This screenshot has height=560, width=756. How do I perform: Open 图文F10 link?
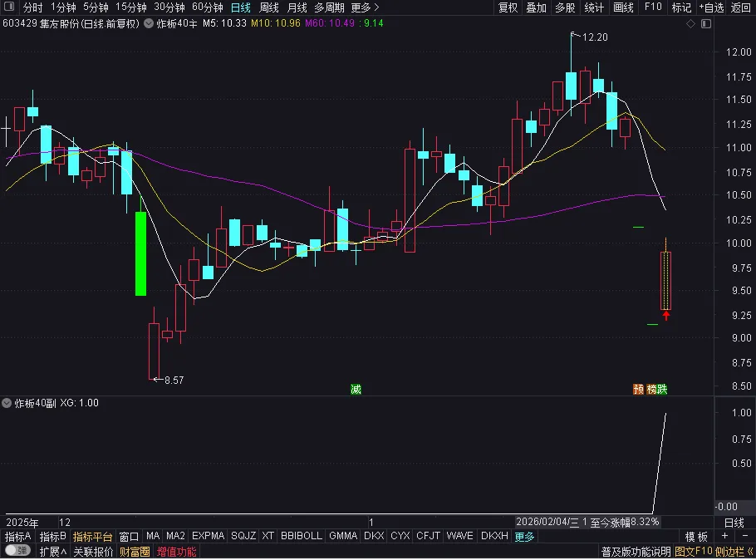click(x=694, y=552)
